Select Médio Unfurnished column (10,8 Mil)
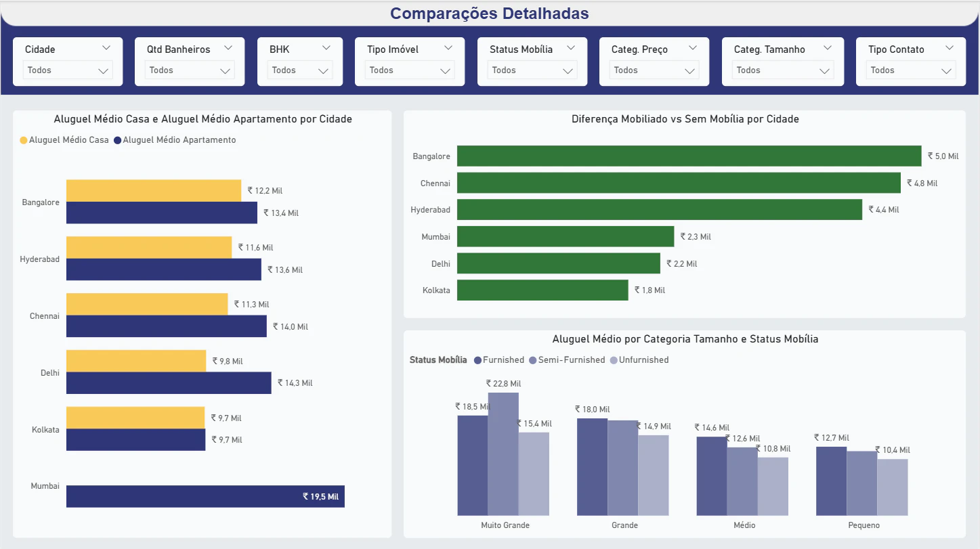The image size is (980, 549). [773, 487]
